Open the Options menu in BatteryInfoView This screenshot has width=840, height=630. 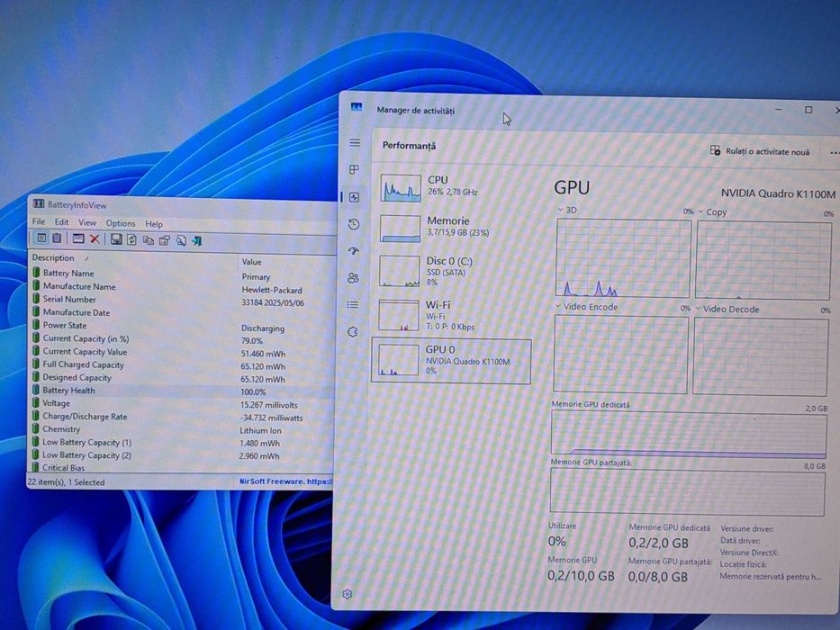click(x=121, y=223)
